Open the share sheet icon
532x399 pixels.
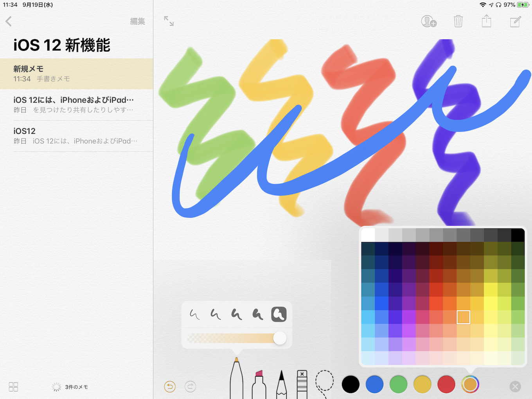coord(486,21)
